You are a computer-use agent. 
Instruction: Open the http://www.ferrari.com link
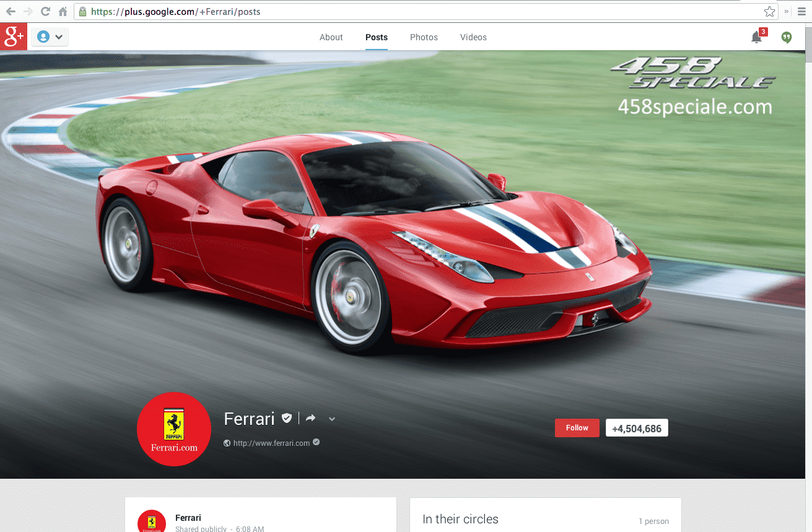[271, 443]
